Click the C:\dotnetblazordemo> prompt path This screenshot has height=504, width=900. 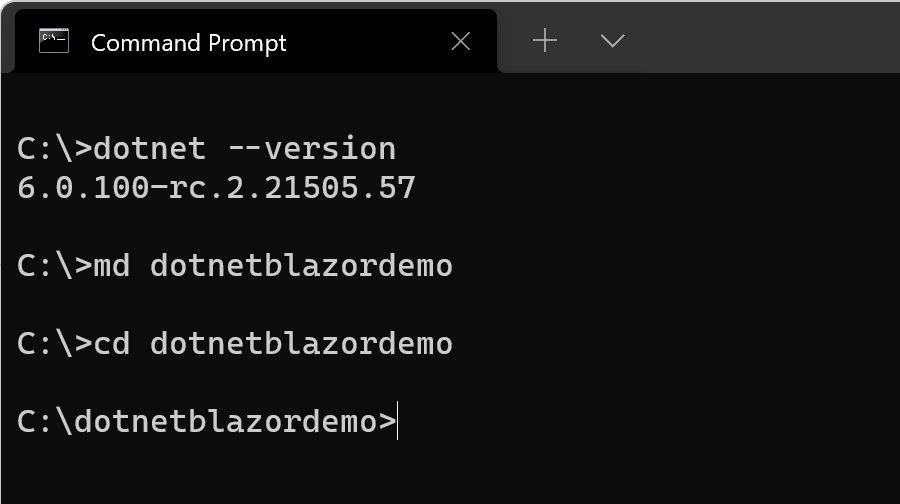pos(206,422)
